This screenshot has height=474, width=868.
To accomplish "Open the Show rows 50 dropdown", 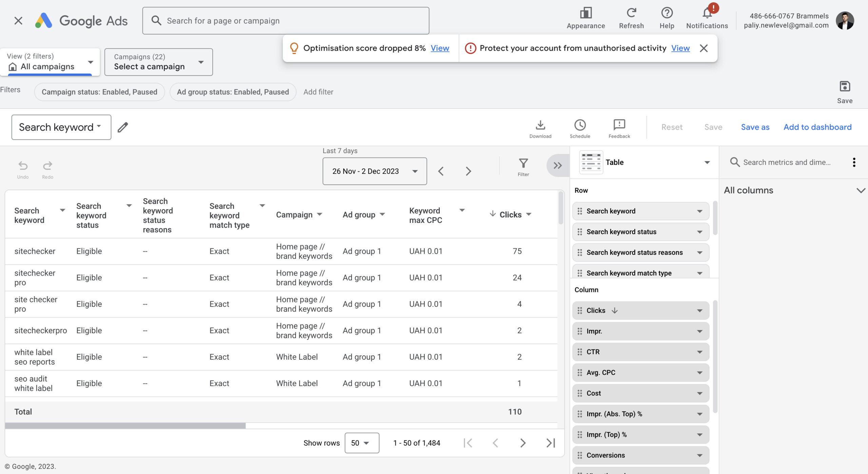I will pos(361,443).
